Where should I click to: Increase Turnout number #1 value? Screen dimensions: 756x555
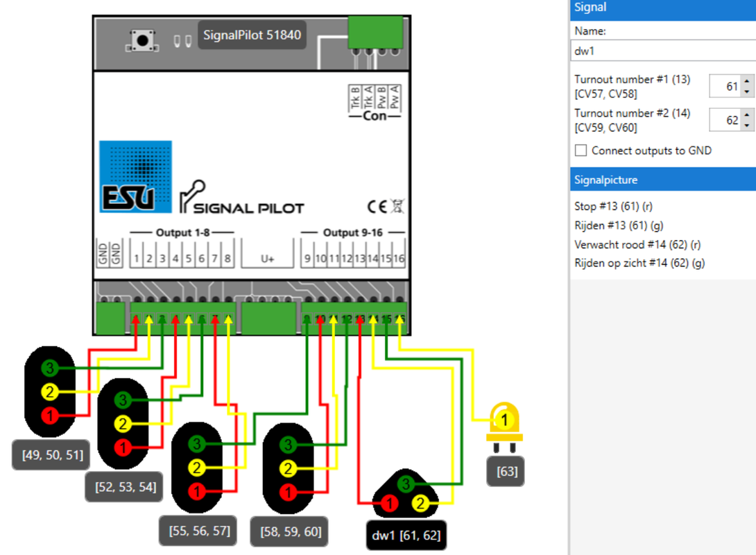[747, 81]
